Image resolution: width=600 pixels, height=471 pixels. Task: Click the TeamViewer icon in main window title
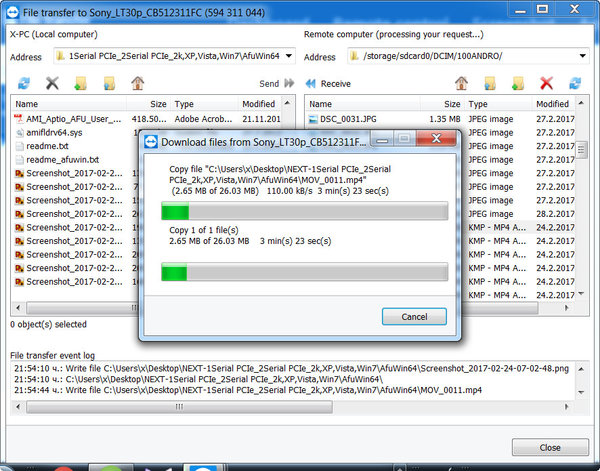(x=12, y=12)
